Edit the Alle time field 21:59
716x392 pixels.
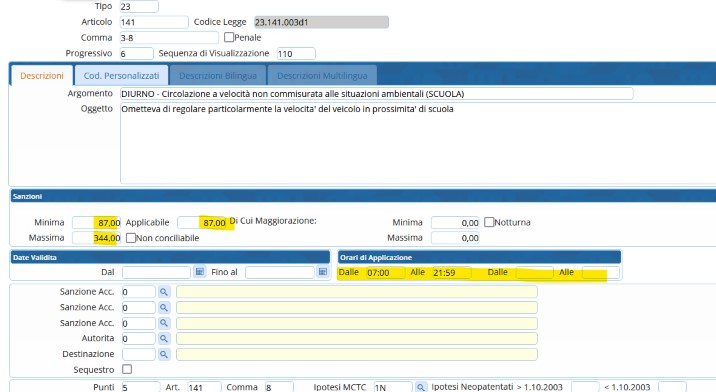(451, 273)
